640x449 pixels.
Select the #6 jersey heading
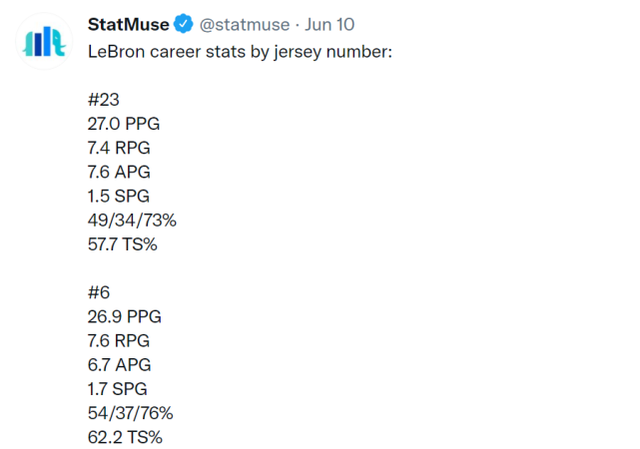100,293
